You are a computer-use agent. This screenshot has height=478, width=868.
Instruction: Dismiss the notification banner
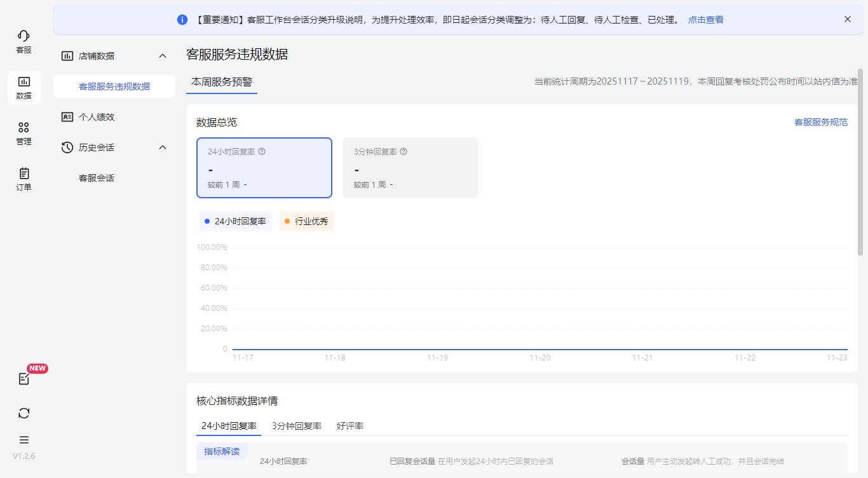[847, 19]
